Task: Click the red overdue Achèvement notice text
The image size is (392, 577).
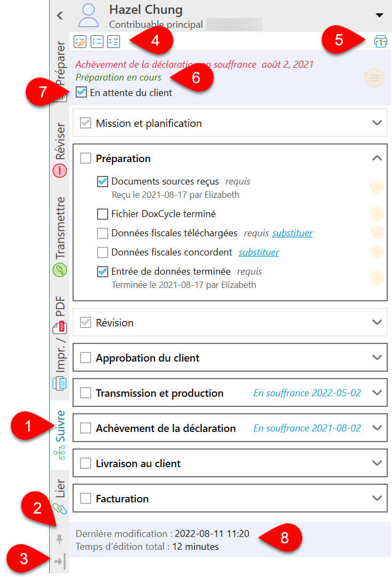Action: (194, 65)
